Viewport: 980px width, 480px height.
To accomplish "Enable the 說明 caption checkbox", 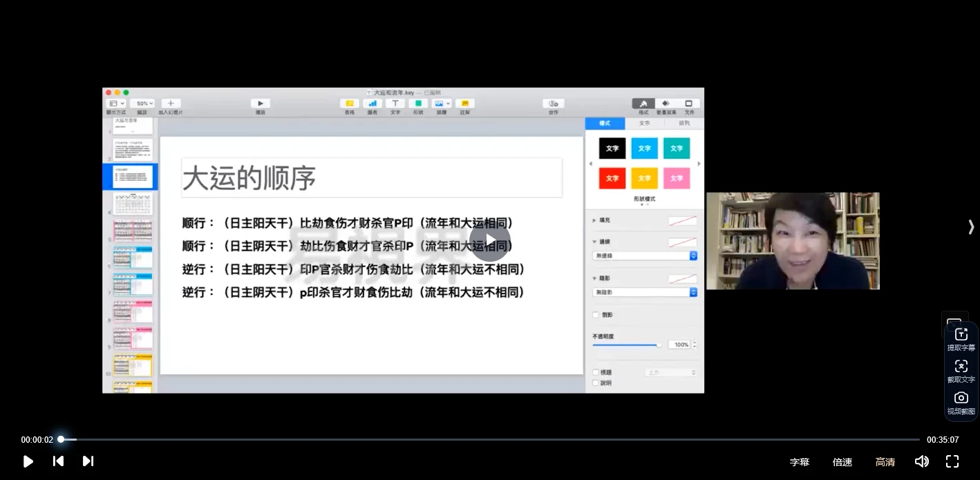I will [x=596, y=383].
